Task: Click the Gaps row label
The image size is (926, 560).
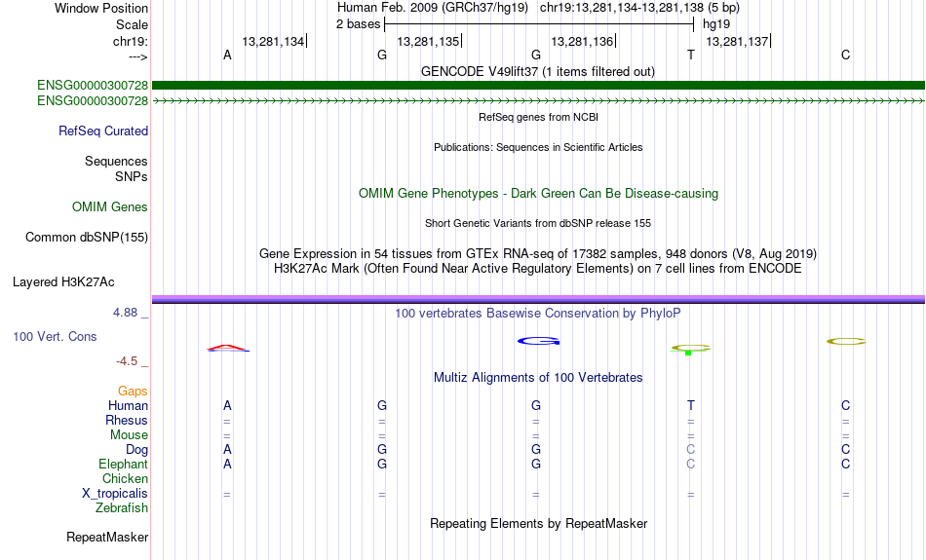Action: 133,392
